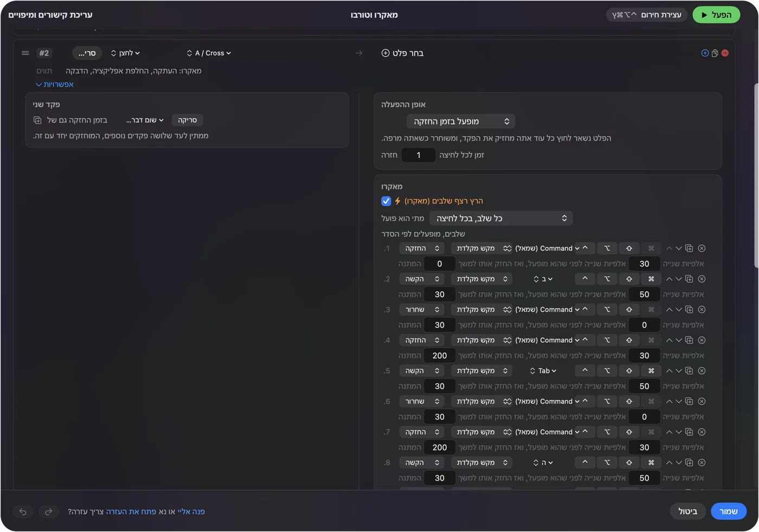
Task: Uncheck the 'הרץ רצף שלבים (מאקרו)' checkbox
Action: point(386,201)
